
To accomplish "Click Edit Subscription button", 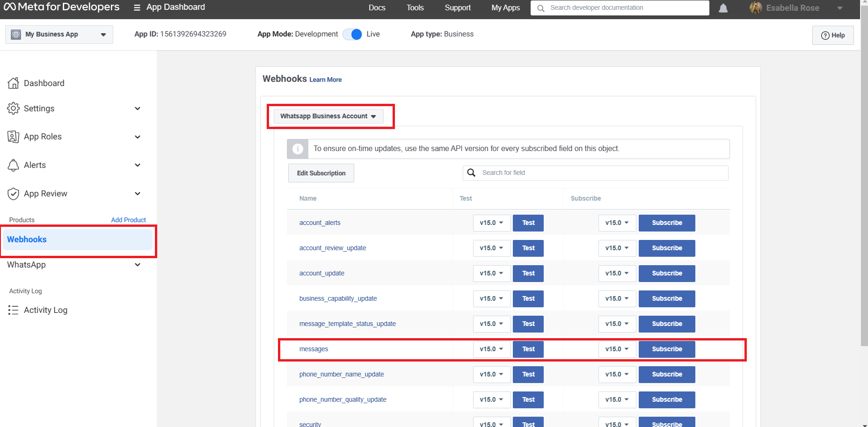I will coord(321,173).
